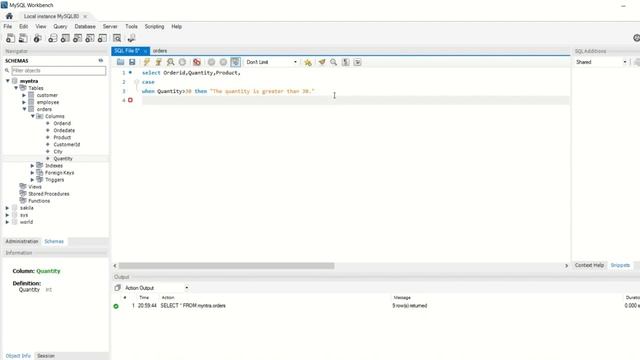Open the Edit menu
Screen dimensions: 640x360
24,27
